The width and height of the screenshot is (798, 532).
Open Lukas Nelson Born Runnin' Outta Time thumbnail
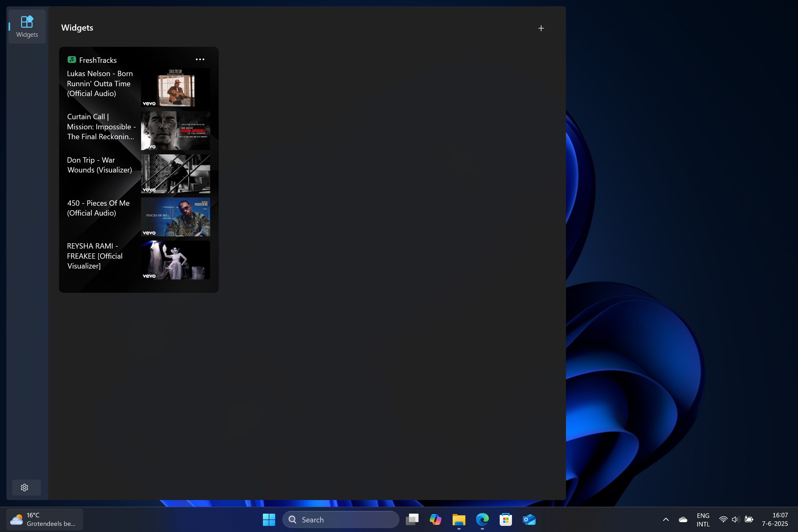pyautogui.click(x=175, y=88)
